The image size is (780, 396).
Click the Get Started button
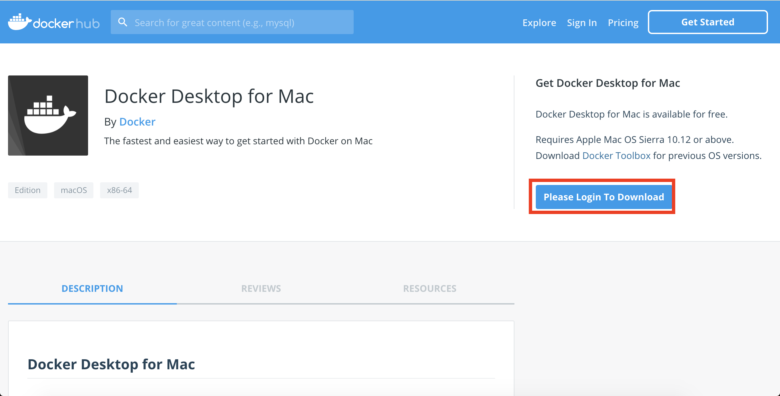(x=707, y=22)
